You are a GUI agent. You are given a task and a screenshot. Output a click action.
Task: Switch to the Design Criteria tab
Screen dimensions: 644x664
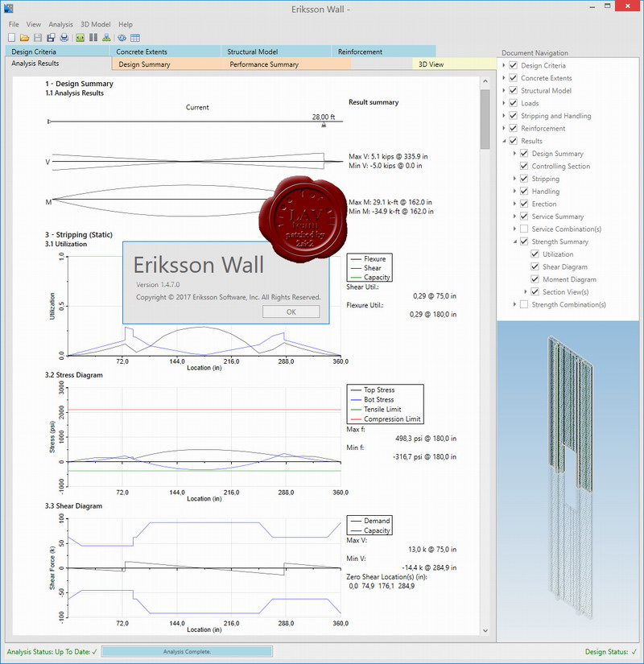click(x=58, y=52)
